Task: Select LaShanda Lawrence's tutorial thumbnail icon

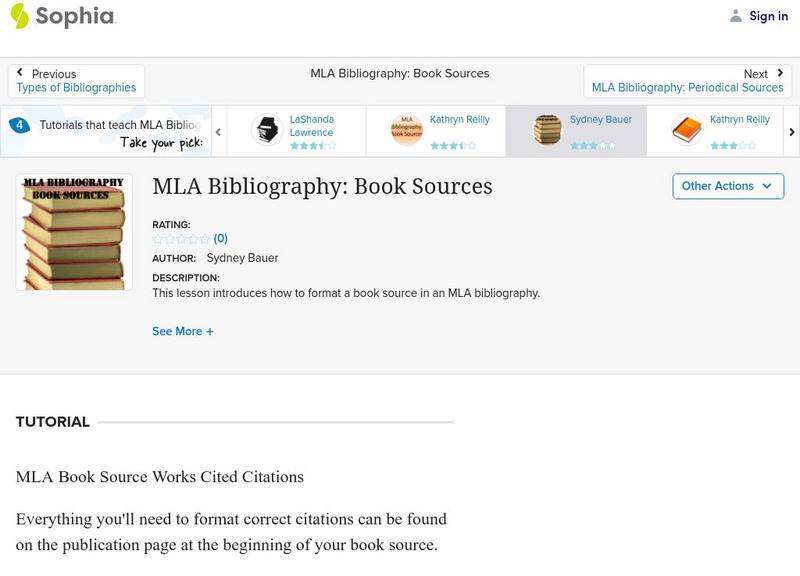Action: [267, 127]
